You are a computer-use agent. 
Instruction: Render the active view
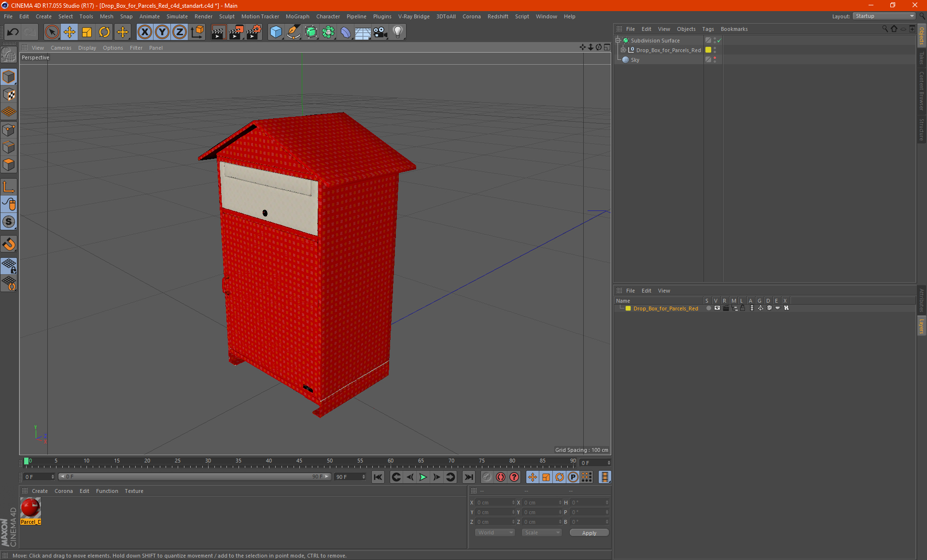218,32
